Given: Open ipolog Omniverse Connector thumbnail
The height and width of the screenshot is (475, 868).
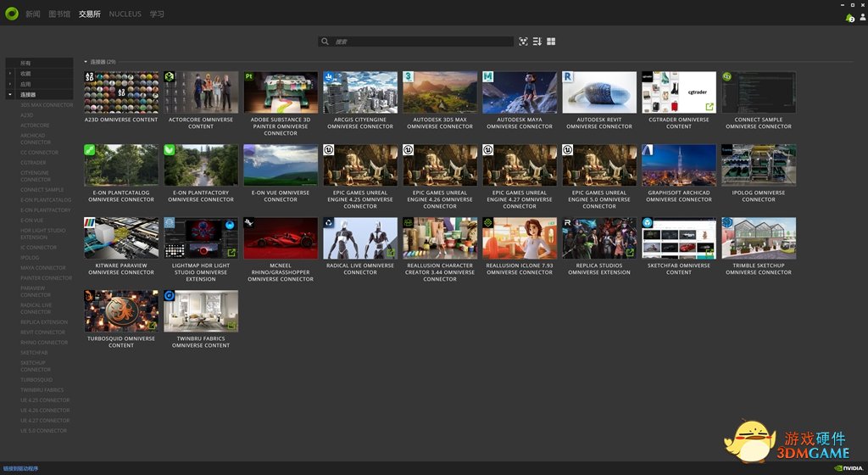Looking at the screenshot, I should tap(759, 165).
